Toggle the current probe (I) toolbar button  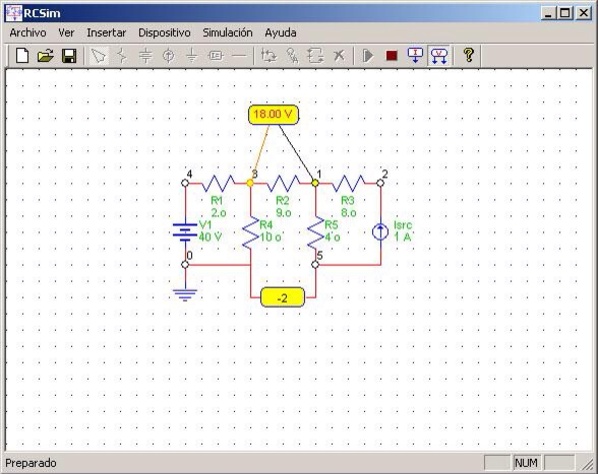(415, 56)
